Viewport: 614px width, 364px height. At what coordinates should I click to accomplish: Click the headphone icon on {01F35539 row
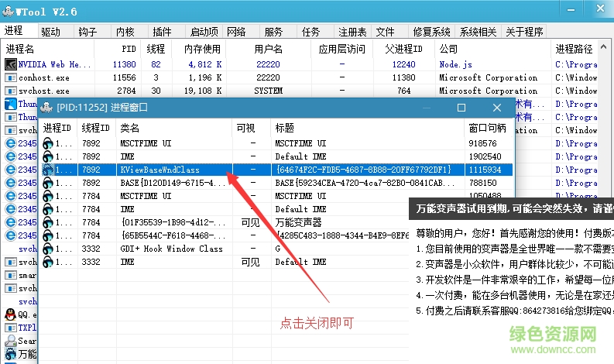click(x=49, y=222)
